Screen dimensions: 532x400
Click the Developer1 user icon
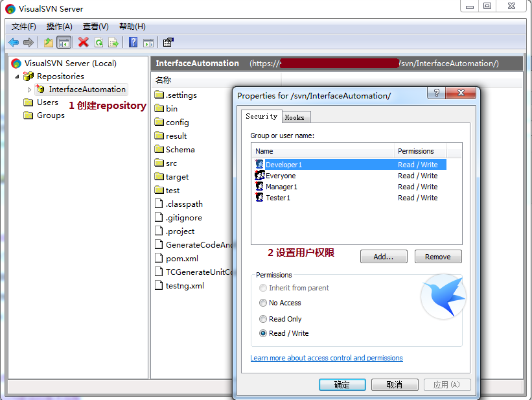pos(260,165)
